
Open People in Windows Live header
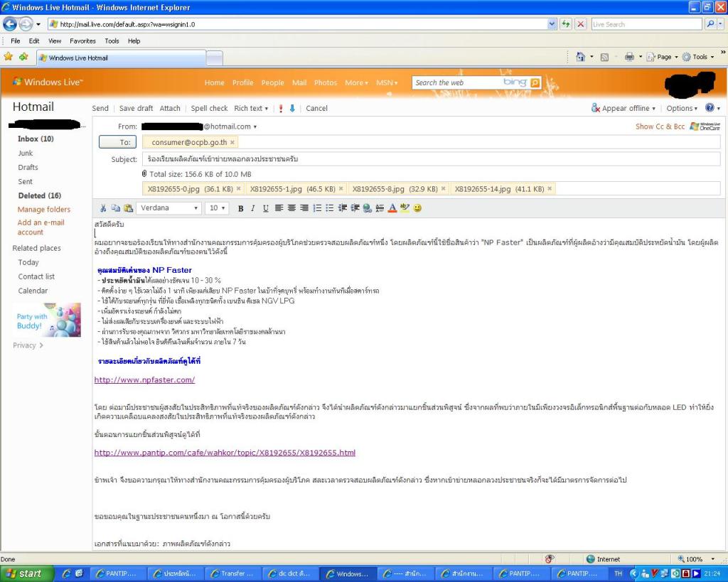click(272, 82)
